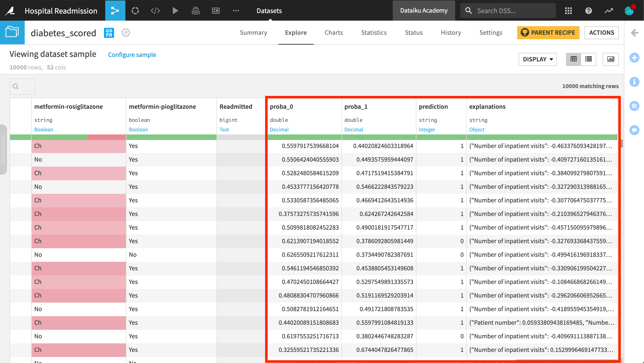Click the GDPR badge next to dataset name

[x=109, y=33]
